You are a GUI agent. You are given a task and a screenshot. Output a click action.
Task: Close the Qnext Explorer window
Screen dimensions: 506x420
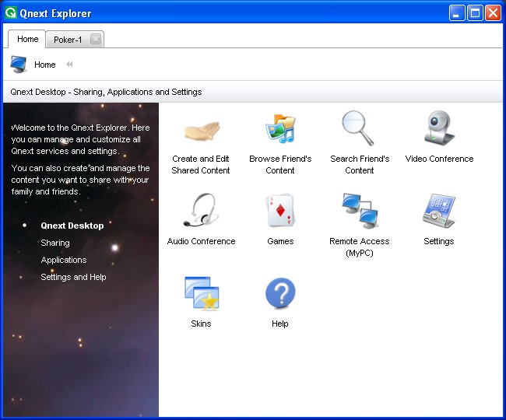click(x=493, y=13)
